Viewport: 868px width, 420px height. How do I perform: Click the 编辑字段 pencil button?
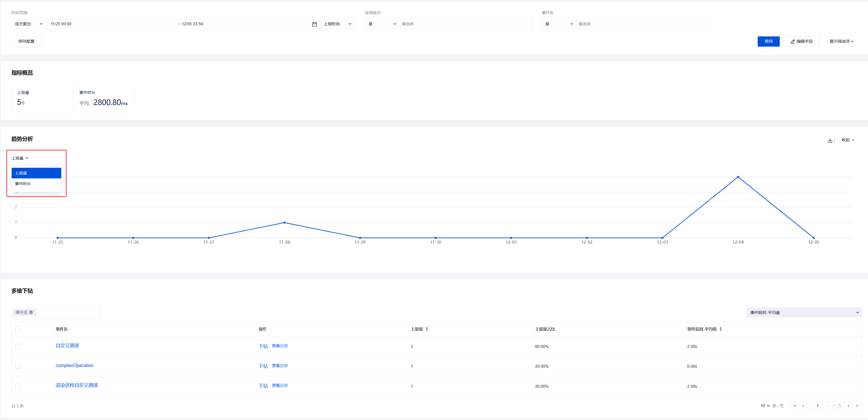coord(801,41)
